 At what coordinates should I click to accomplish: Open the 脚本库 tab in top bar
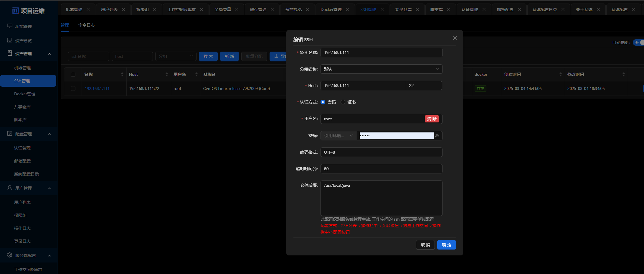click(x=436, y=9)
